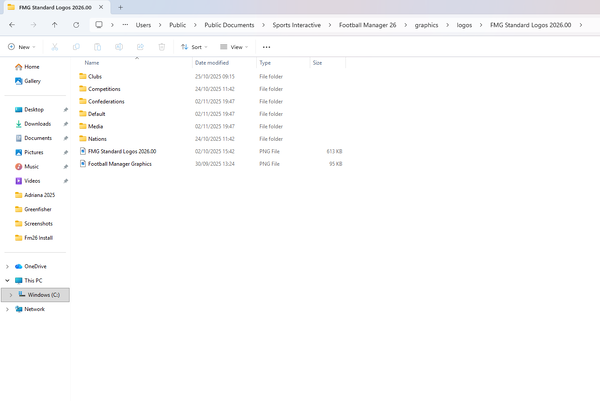
Task: Unpin Downloads using its pin icon
Action: point(65,124)
